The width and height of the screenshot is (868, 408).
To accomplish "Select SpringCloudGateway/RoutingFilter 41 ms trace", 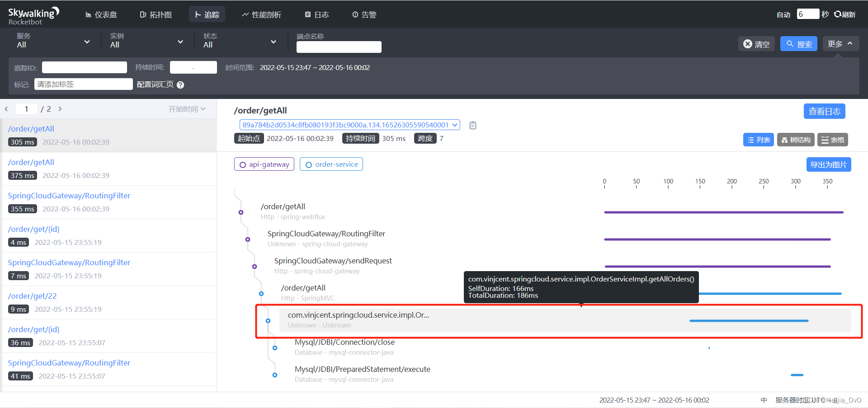I will [109, 369].
